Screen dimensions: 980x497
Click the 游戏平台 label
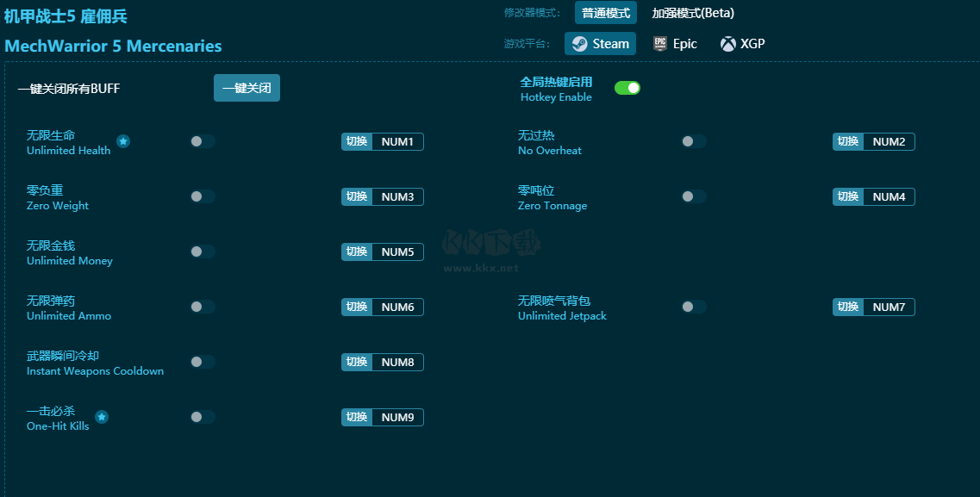pyautogui.click(x=527, y=44)
